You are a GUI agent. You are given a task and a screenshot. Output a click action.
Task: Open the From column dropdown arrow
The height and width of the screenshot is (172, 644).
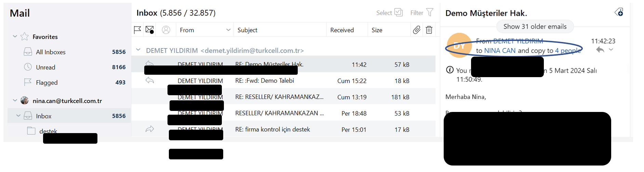[228, 30]
